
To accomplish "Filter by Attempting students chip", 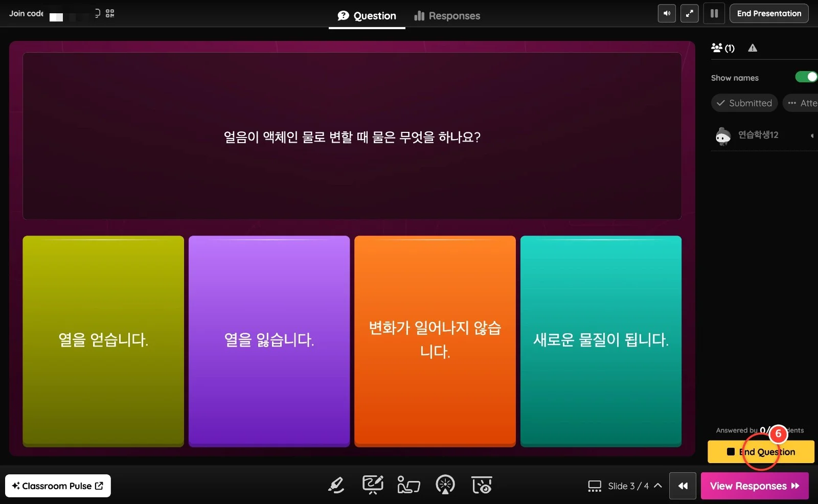I will click(x=801, y=103).
